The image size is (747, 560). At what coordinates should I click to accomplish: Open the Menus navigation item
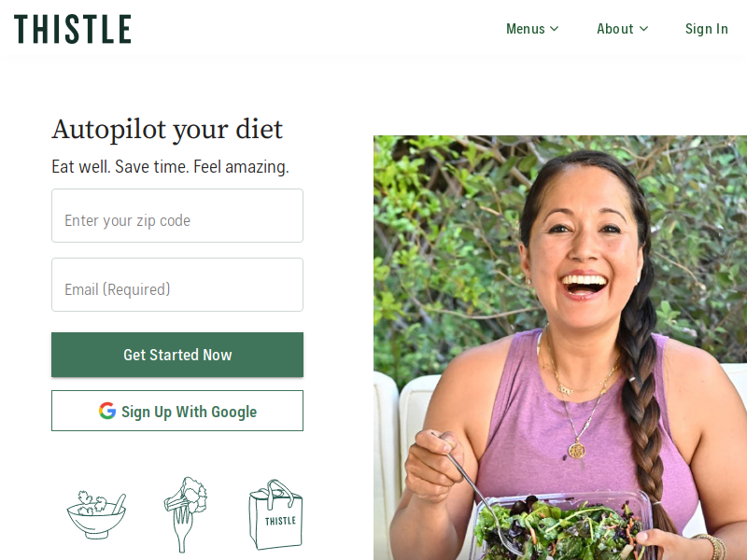point(532,29)
